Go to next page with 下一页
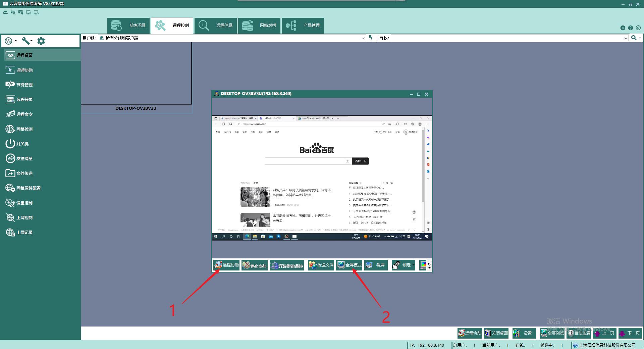The height and width of the screenshot is (349, 644). pyautogui.click(x=630, y=333)
